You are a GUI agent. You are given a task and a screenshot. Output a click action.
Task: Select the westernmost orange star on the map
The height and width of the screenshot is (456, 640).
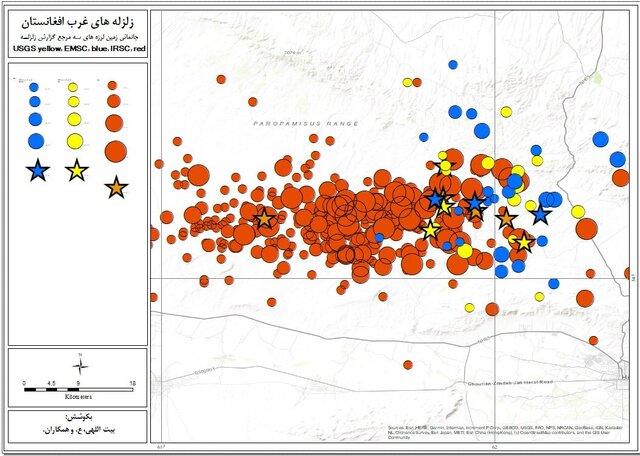click(x=264, y=217)
